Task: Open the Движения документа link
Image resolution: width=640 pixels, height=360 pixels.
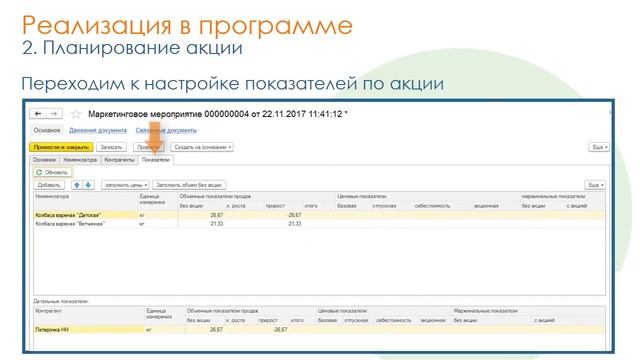Action: pyautogui.click(x=98, y=130)
